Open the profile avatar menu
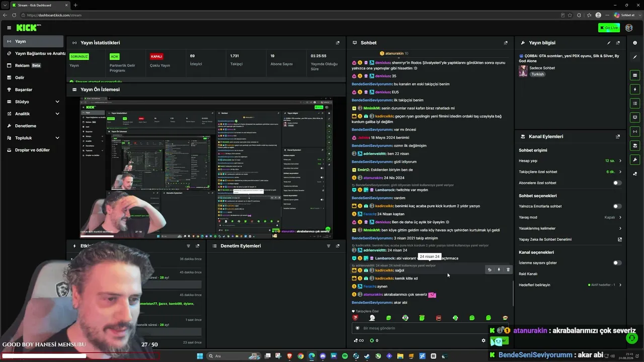Viewport: 644px width, 362px height. point(629,28)
